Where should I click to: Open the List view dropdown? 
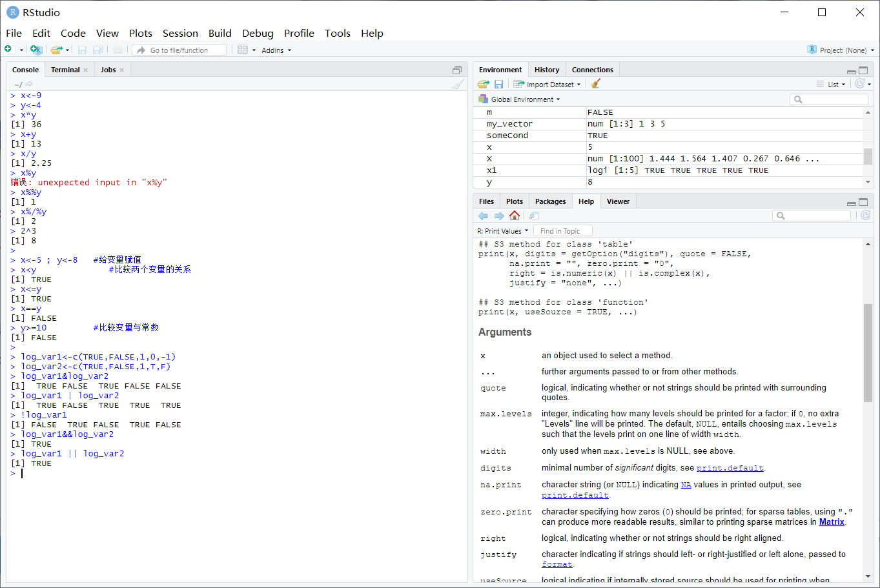[x=831, y=84]
